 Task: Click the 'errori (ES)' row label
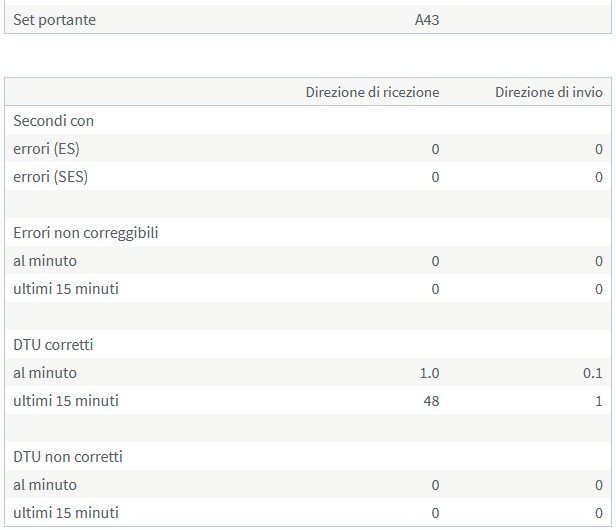(x=47, y=148)
